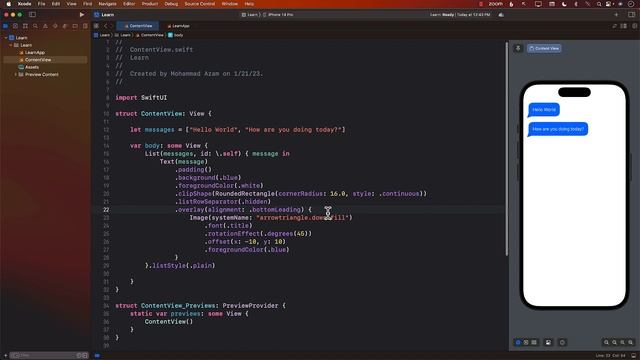Viewport: 640px width, 360px height.
Task: Switch to the ContentView editor tab
Action: pos(138,26)
